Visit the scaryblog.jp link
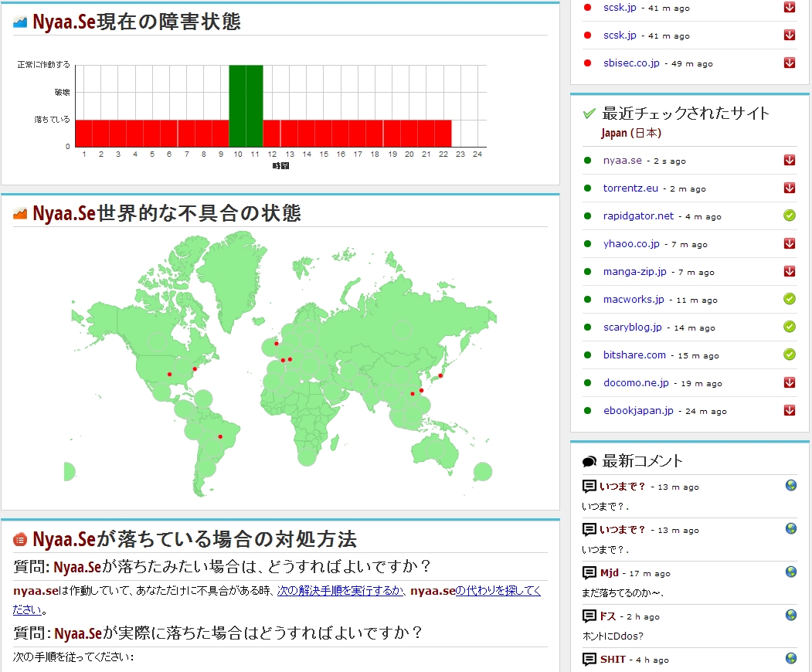812x672 pixels. coord(633,328)
